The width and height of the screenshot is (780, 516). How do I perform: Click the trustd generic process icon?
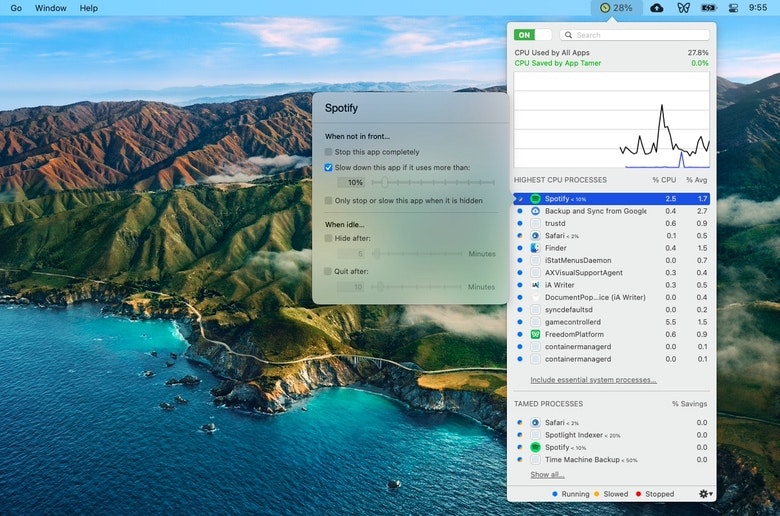click(535, 223)
